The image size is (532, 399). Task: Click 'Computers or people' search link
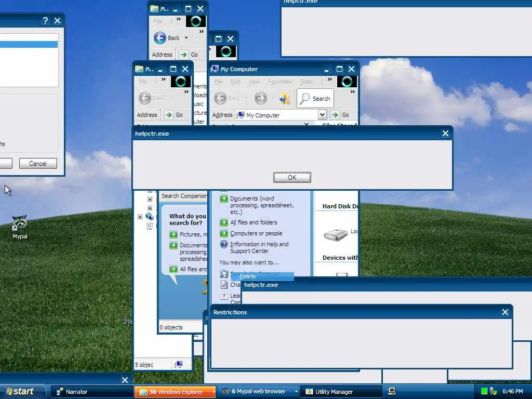[x=256, y=233]
